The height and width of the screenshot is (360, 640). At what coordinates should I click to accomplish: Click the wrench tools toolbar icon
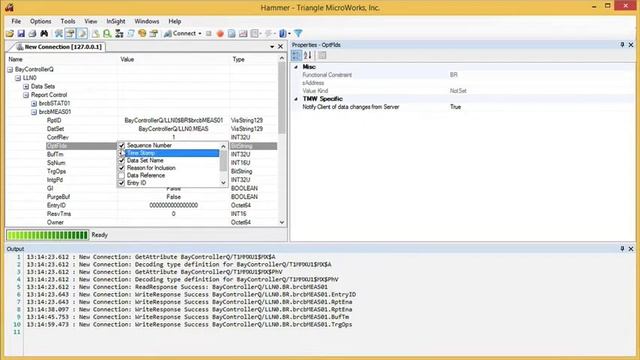59,33
